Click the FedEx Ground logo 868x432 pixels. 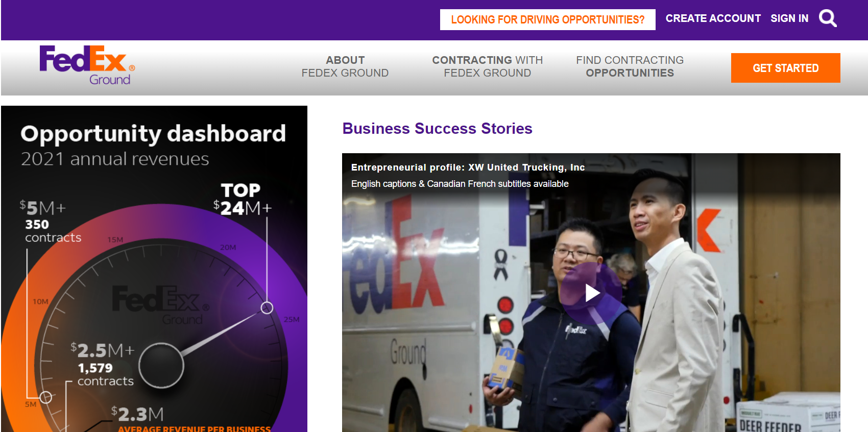point(87,65)
